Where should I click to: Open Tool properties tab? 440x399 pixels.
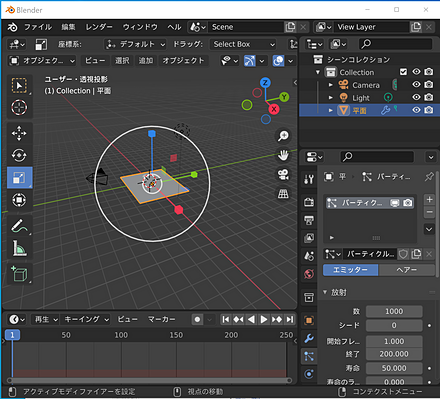point(309,179)
